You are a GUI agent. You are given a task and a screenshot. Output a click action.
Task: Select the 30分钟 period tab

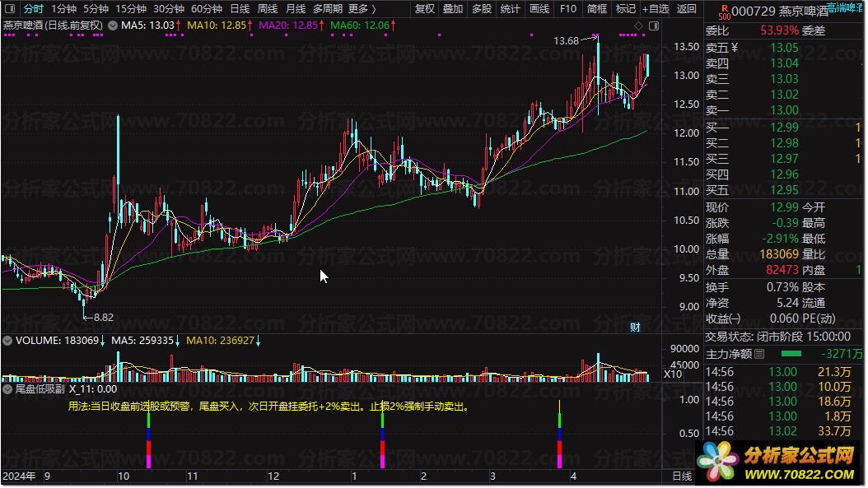coord(169,9)
